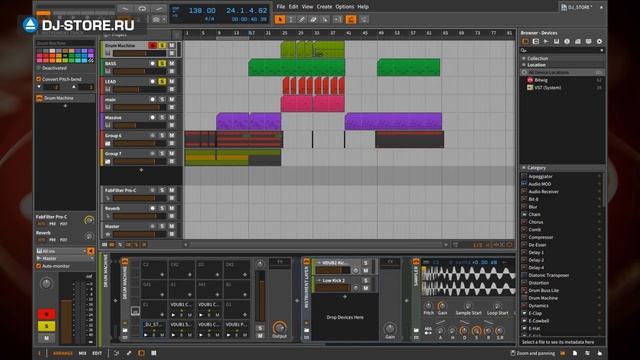Open the files tab icon in browser
The image size is (640, 360).
(x=588, y=41)
